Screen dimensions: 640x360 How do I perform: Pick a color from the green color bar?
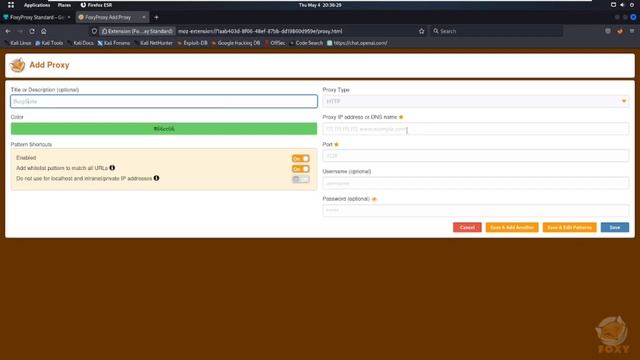[x=164, y=129]
